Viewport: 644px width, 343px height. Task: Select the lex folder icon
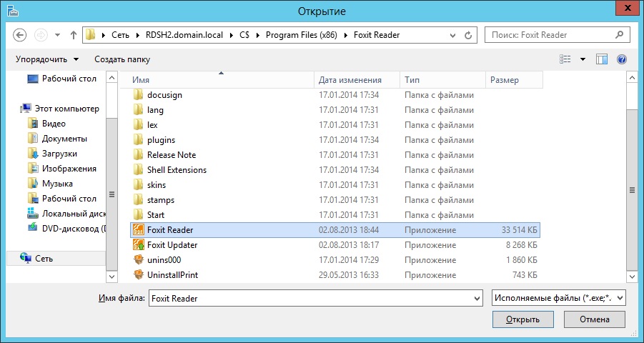click(x=139, y=125)
